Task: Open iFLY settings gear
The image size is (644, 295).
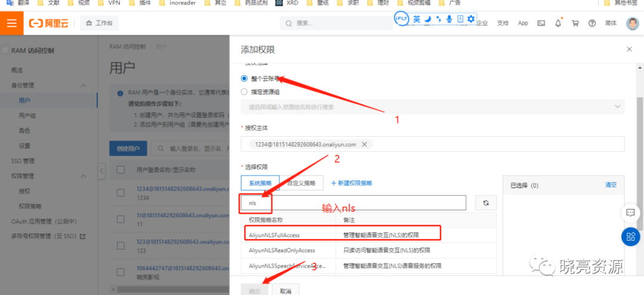Action: 470,19
